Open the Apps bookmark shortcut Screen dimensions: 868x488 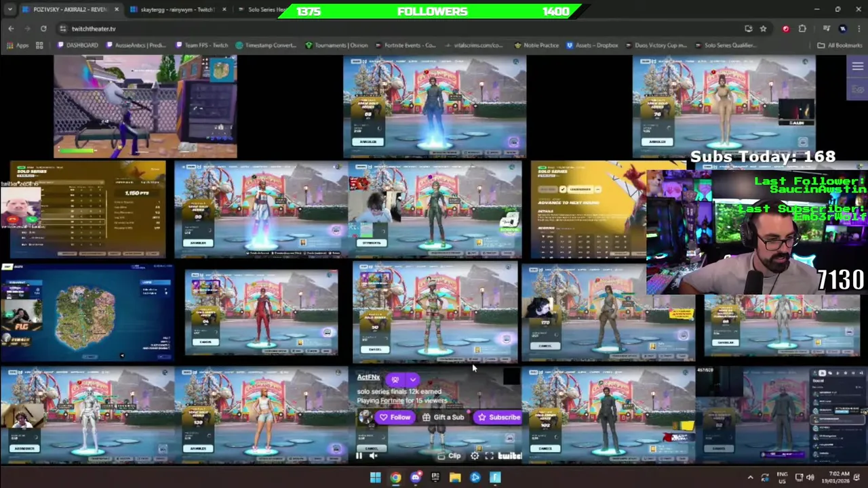point(18,45)
